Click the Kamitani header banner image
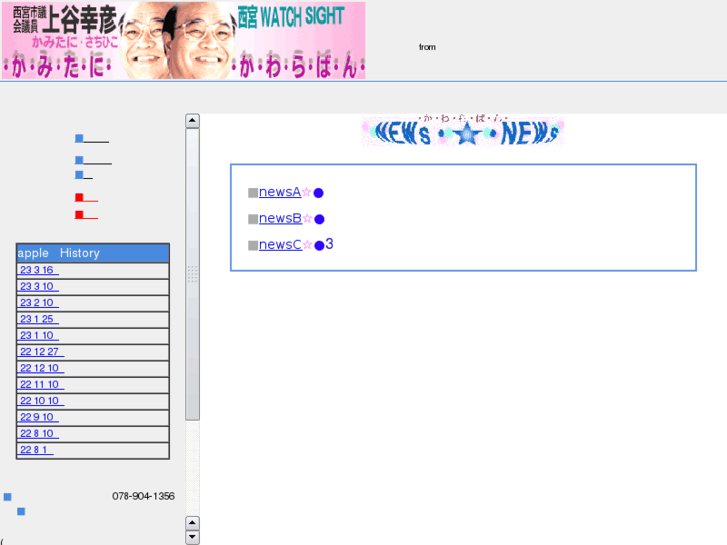Viewport: 727px width, 545px height. pos(184,40)
